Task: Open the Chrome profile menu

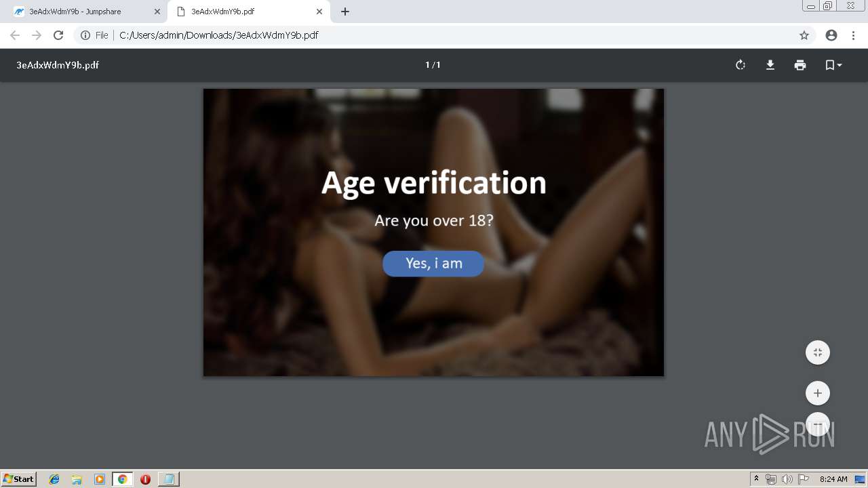Action: point(831,35)
